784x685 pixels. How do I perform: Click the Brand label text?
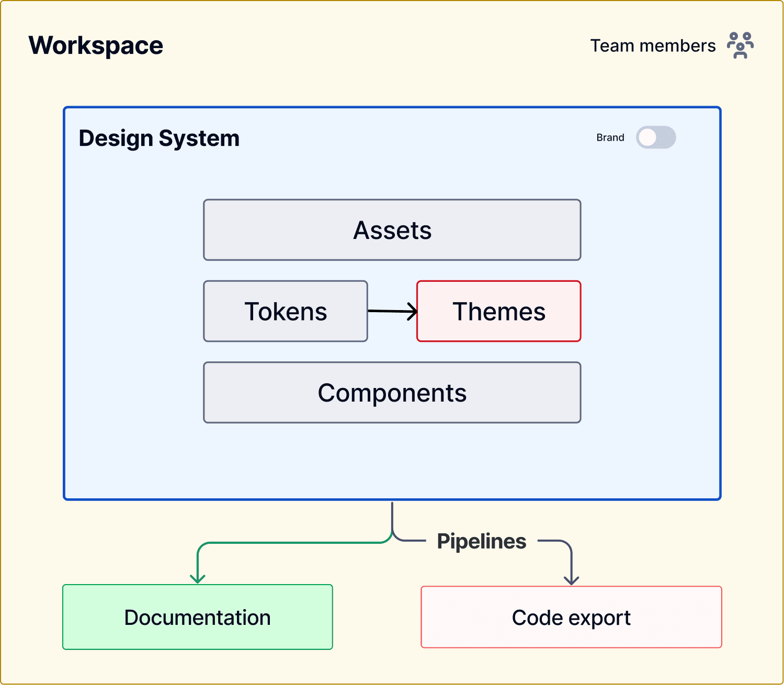pos(610,138)
